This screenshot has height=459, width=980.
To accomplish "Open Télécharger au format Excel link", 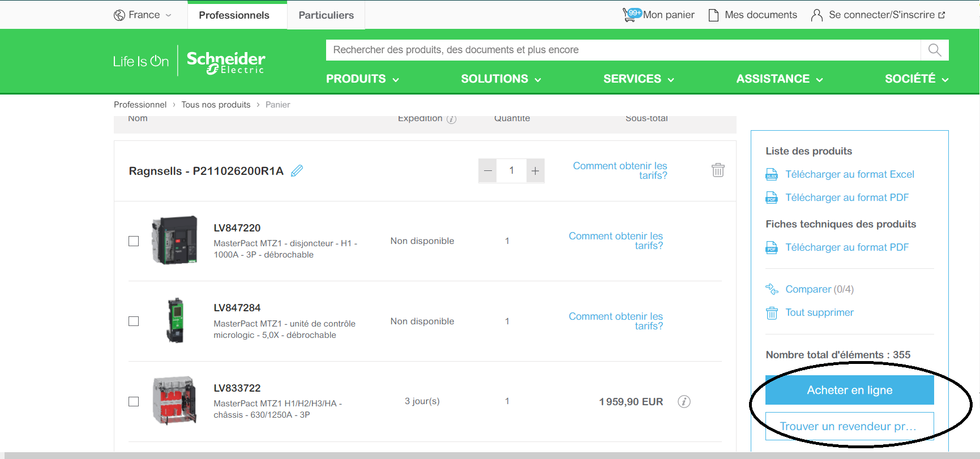I will pos(849,174).
